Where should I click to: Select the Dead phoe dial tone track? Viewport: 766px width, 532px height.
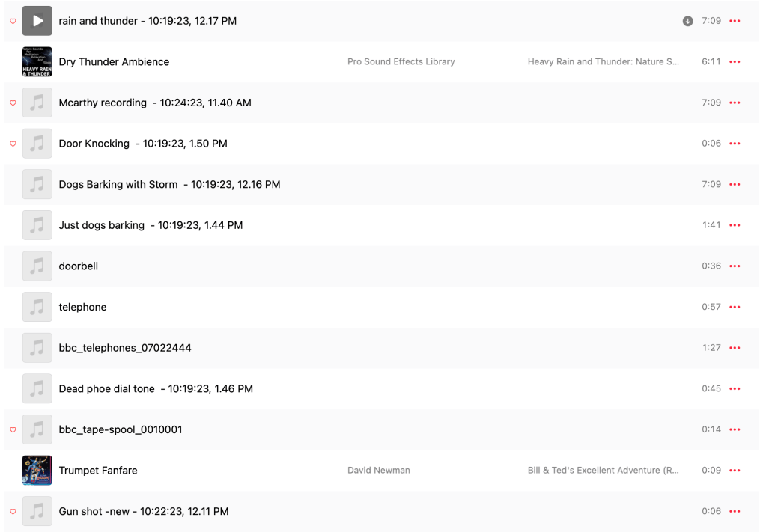pyautogui.click(x=156, y=389)
